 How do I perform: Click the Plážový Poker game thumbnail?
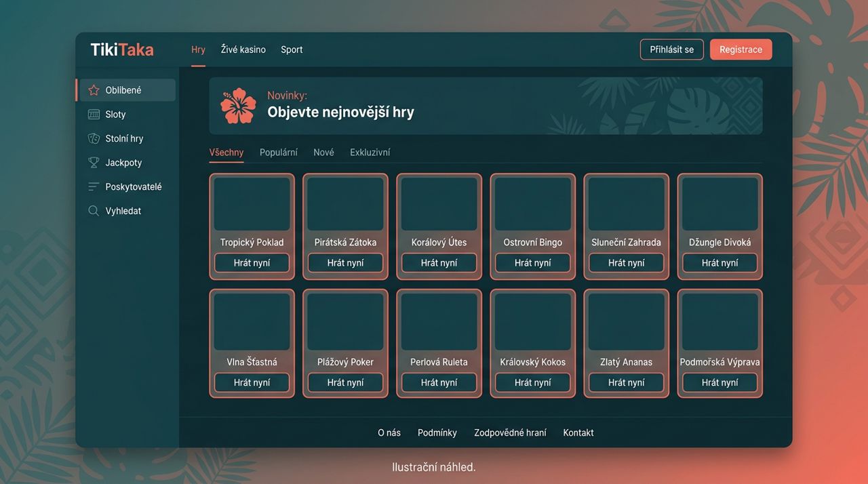(345, 322)
